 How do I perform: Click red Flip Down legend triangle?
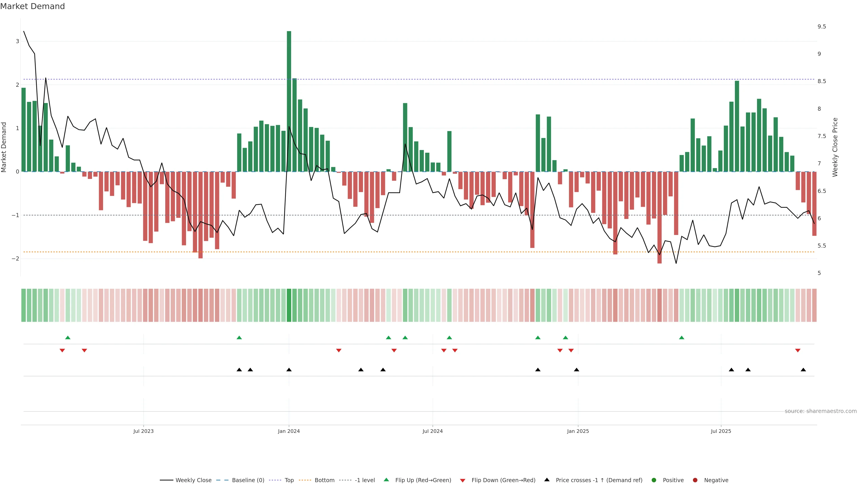coord(463,480)
